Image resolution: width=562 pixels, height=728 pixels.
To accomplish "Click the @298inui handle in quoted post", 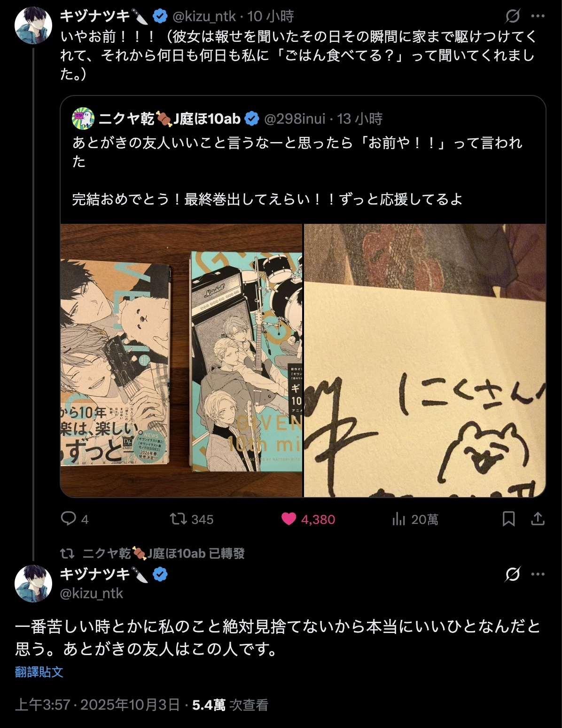I will [295, 119].
